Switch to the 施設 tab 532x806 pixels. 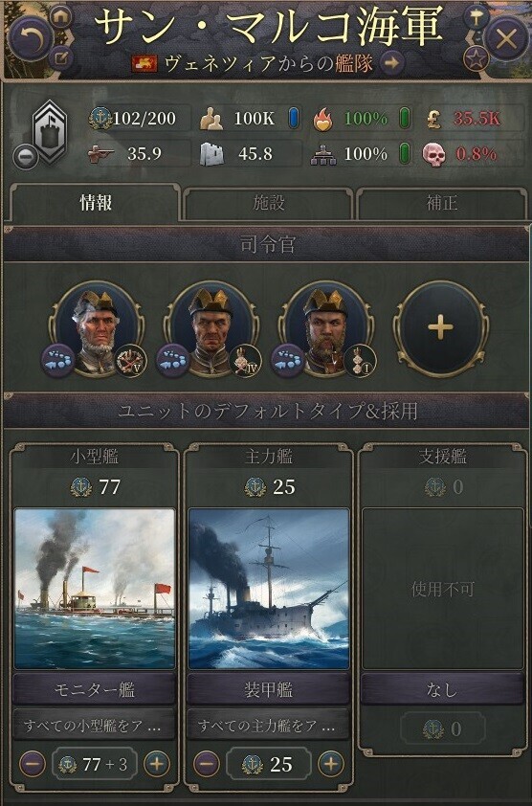(268, 204)
